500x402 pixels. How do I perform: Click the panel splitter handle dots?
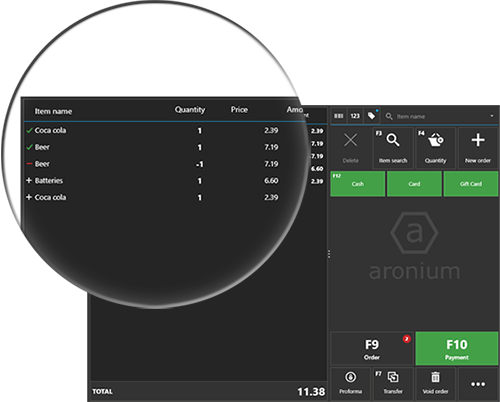(x=329, y=254)
